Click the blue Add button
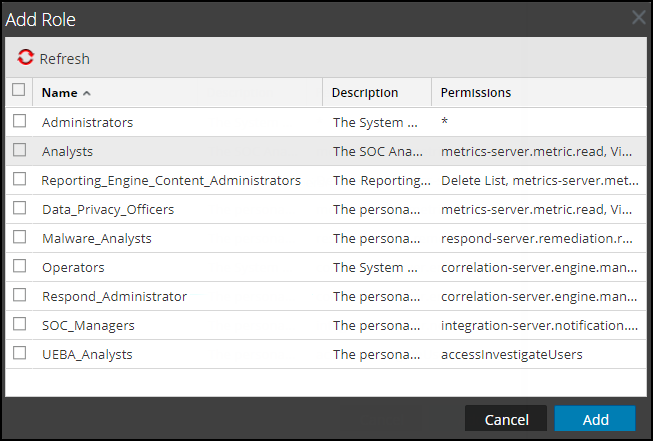Viewport: 653px width, 441px height. 594,418
